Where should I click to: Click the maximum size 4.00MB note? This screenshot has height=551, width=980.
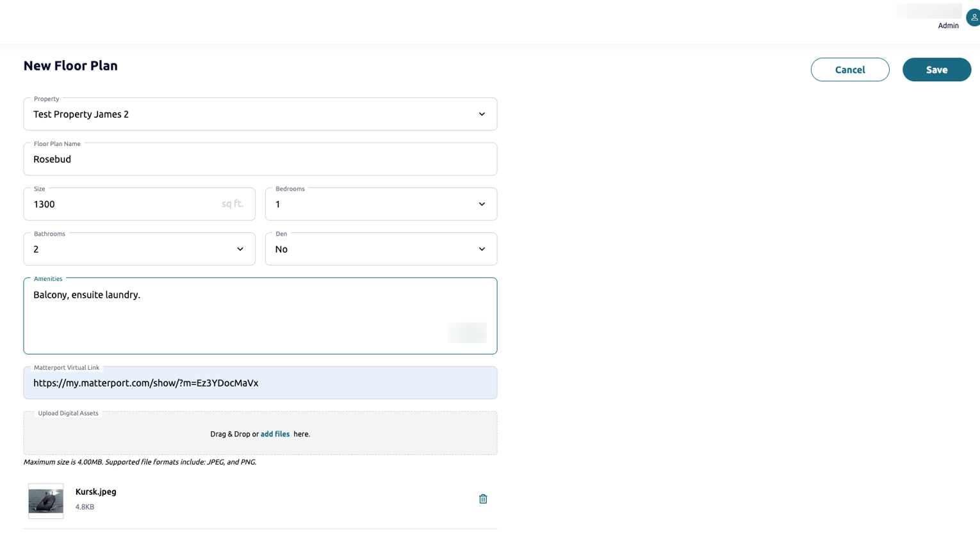140,462
